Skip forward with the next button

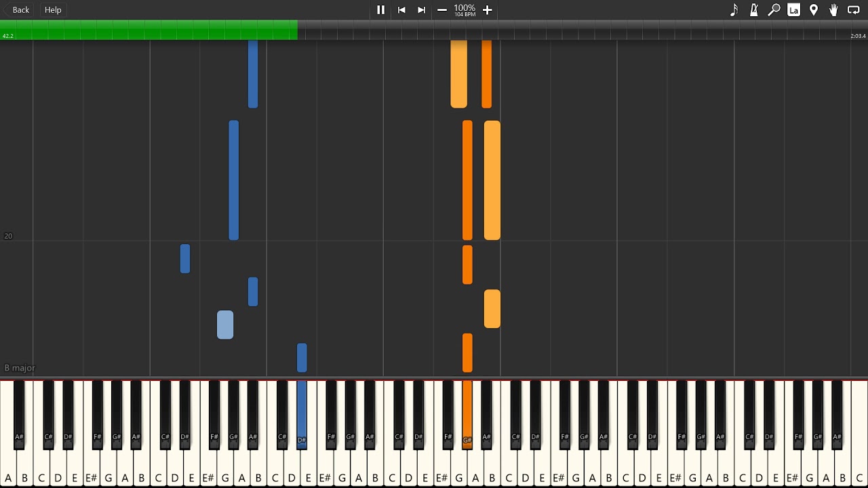pos(421,9)
